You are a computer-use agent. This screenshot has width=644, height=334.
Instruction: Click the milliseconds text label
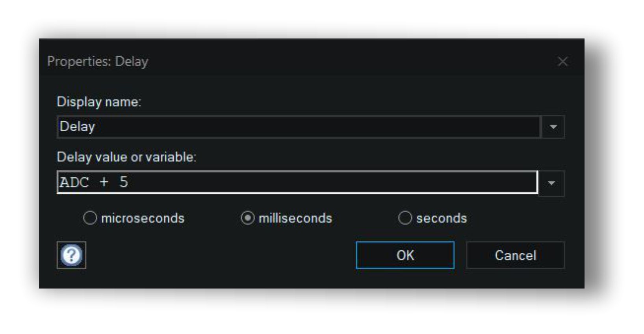pos(295,218)
